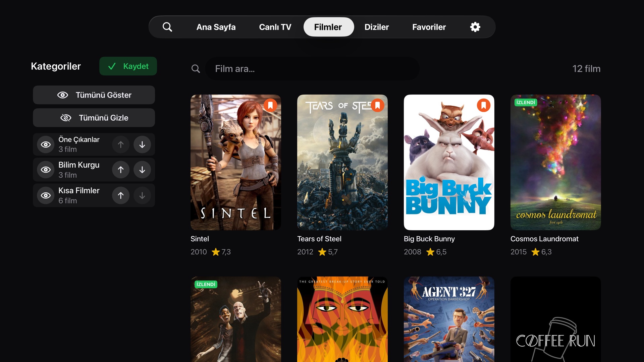
Task: Click İZLENDİ badge on Cosmos Laundromat
Action: pos(526,102)
